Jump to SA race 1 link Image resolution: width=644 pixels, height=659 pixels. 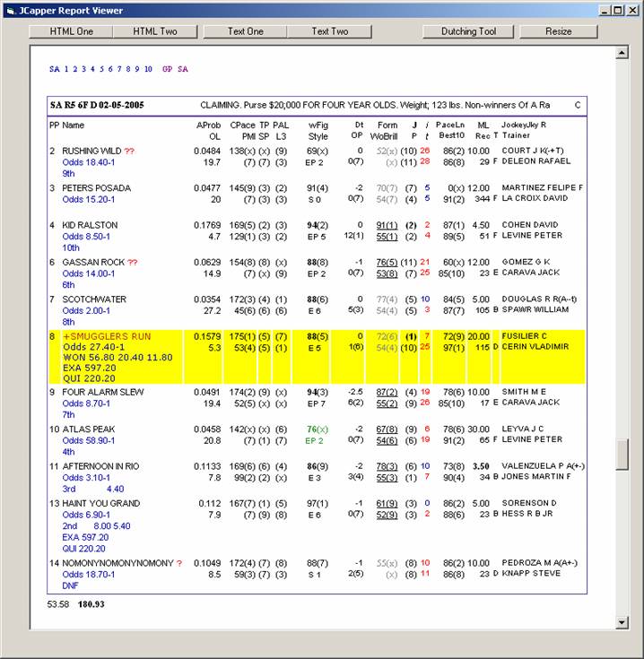(x=66, y=69)
